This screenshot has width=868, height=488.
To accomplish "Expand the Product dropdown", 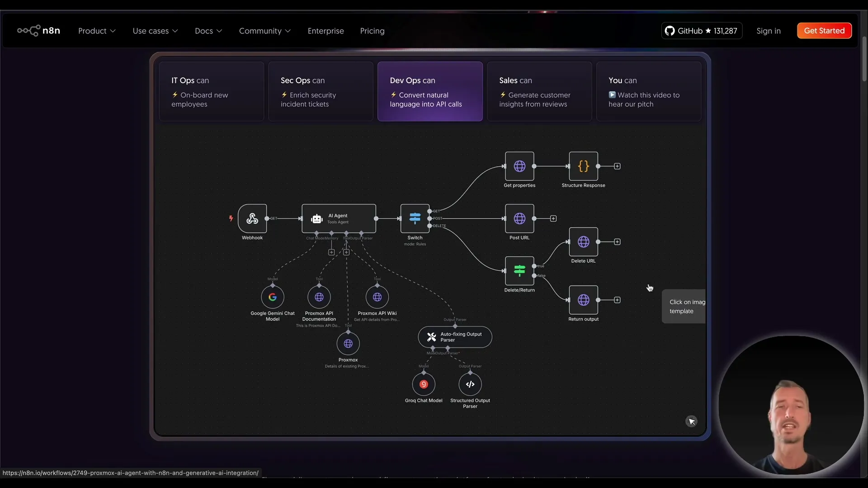I will [x=96, y=31].
